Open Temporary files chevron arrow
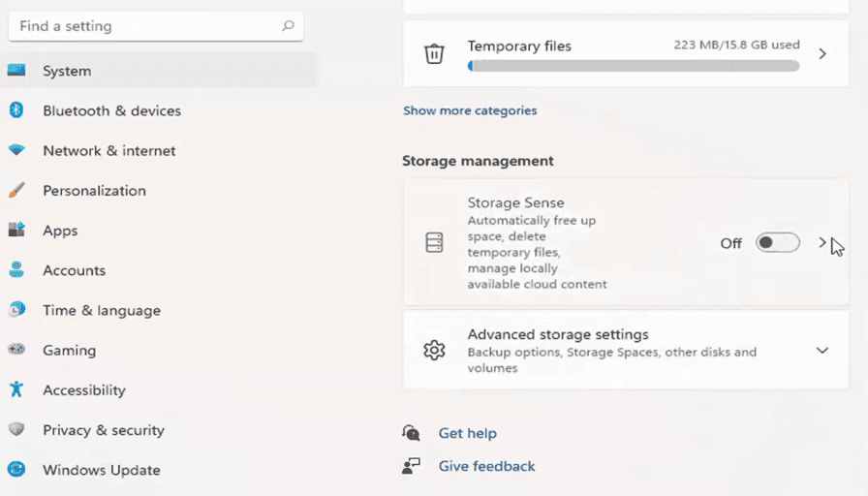Viewport: 868px width, 496px height. 822,53
